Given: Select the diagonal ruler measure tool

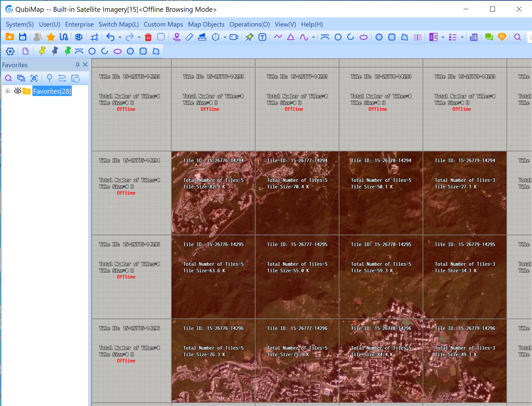Looking at the screenshot, I should (189, 37).
